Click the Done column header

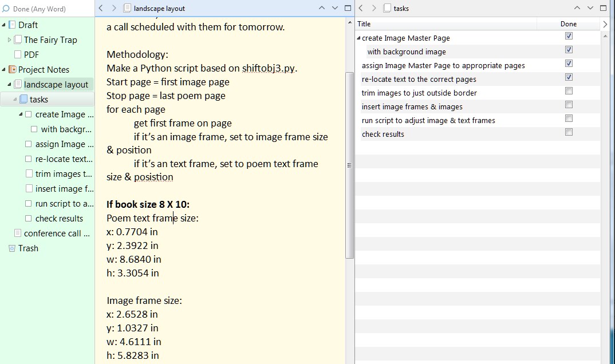coord(568,24)
